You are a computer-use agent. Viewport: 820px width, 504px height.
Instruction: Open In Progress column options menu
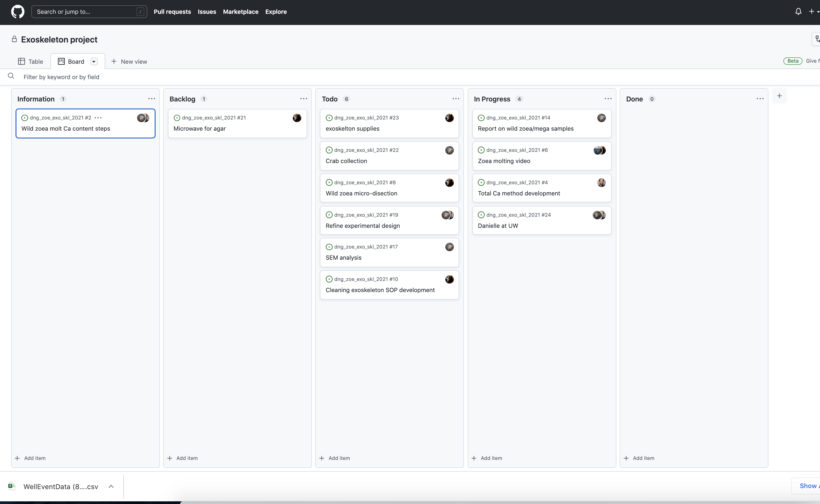pos(608,99)
